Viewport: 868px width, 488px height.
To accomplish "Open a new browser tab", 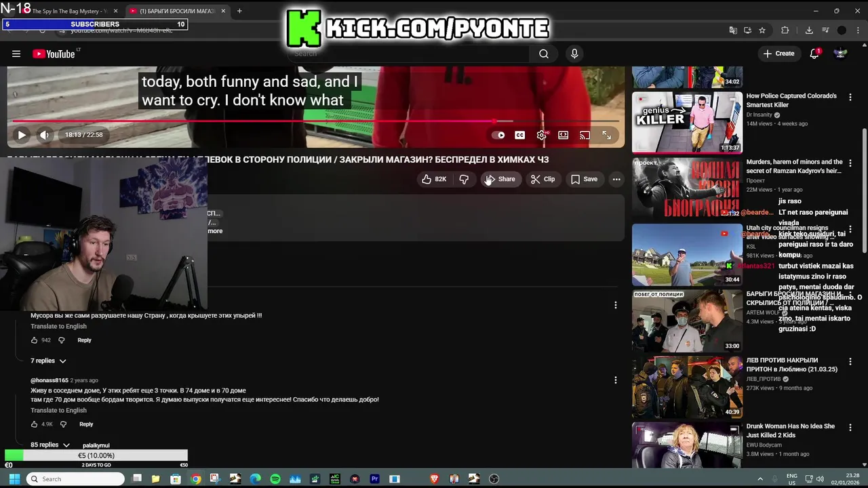I will [239, 11].
